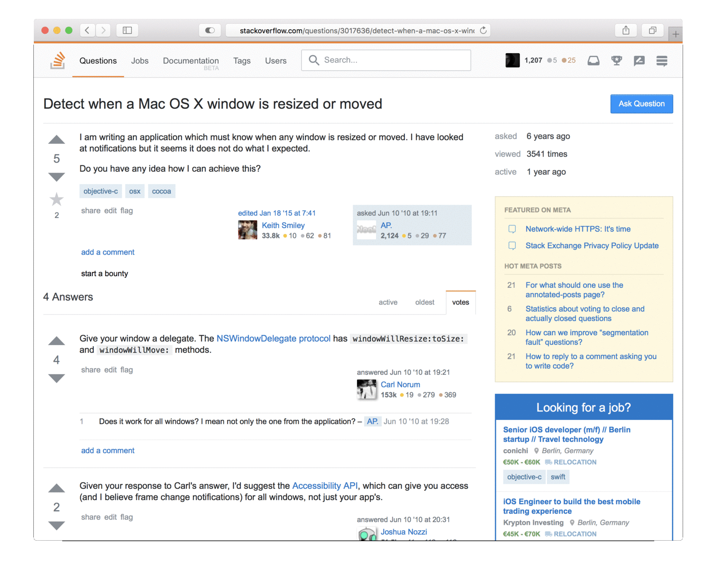Focus the Search input field
The width and height of the screenshot is (716, 588).
pyautogui.click(x=386, y=60)
